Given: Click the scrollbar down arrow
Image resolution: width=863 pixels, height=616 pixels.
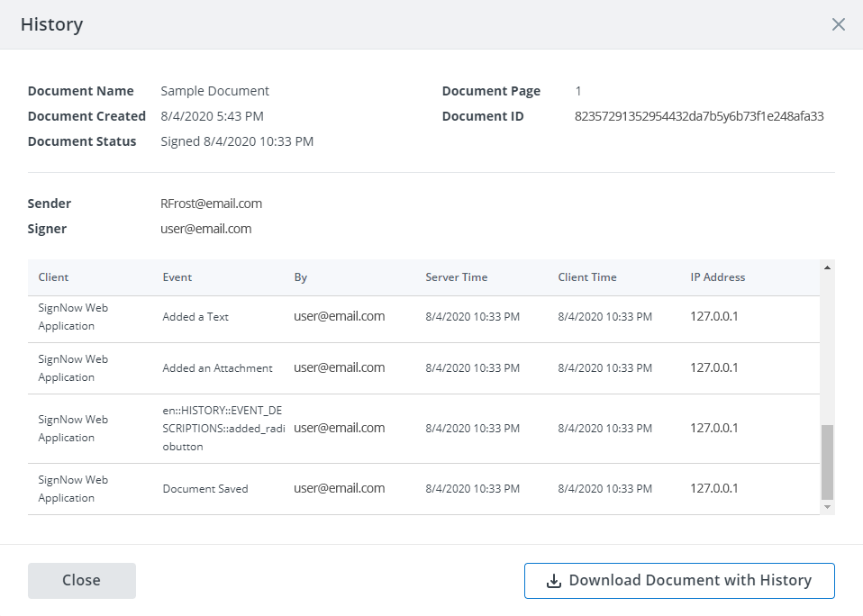Looking at the screenshot, I should [827, 507].
